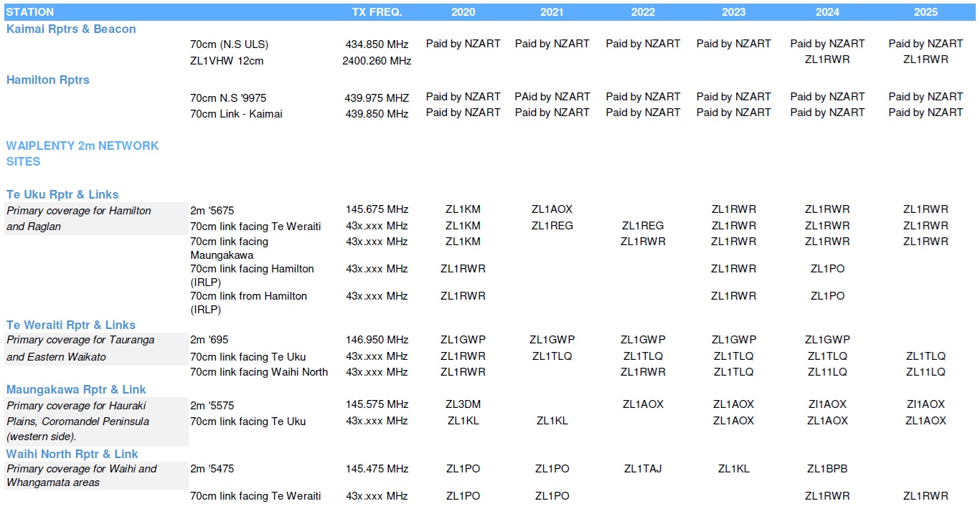980x514 pixels.
Task: Click 'Primary coverage for Waihi and Whangamata areas' text
Action: click(81, 476)
